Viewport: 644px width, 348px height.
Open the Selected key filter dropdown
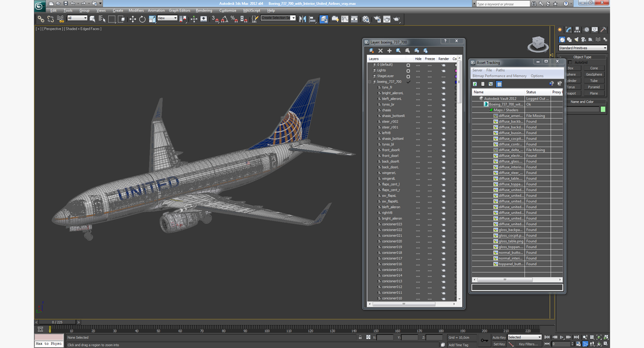tap(524, 337)
